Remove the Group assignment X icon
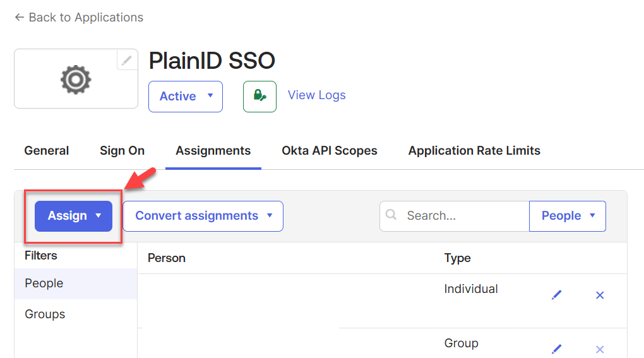This screenshot has width=644, height=358. click(600, 349)
